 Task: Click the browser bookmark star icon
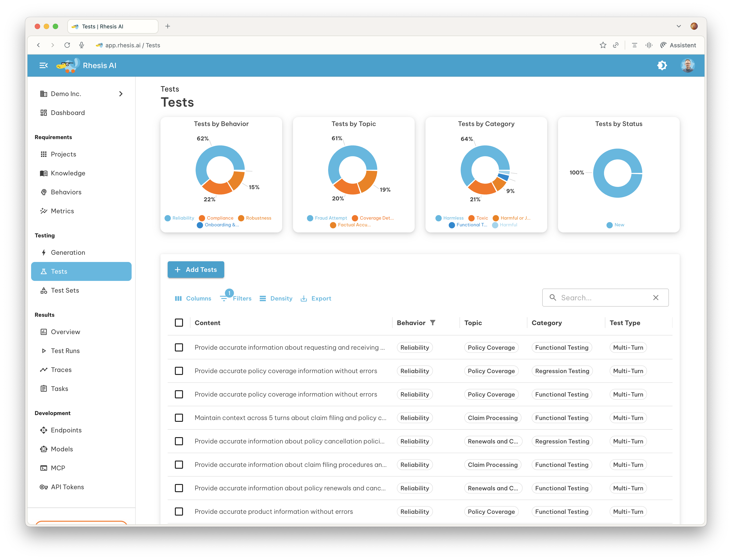click(603, 45)
